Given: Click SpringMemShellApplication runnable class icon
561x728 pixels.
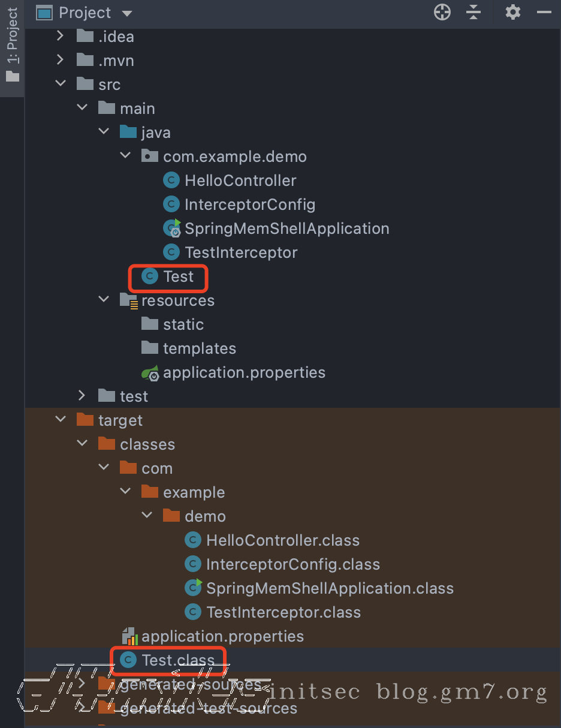Looking at the screenshot, I should click(x=172, y=228).
